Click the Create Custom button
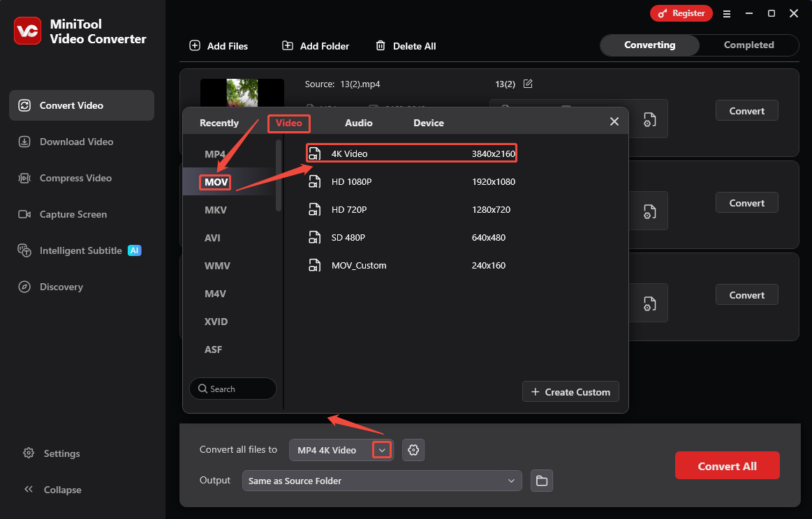812x519 pixels. (x=570, y=391)
